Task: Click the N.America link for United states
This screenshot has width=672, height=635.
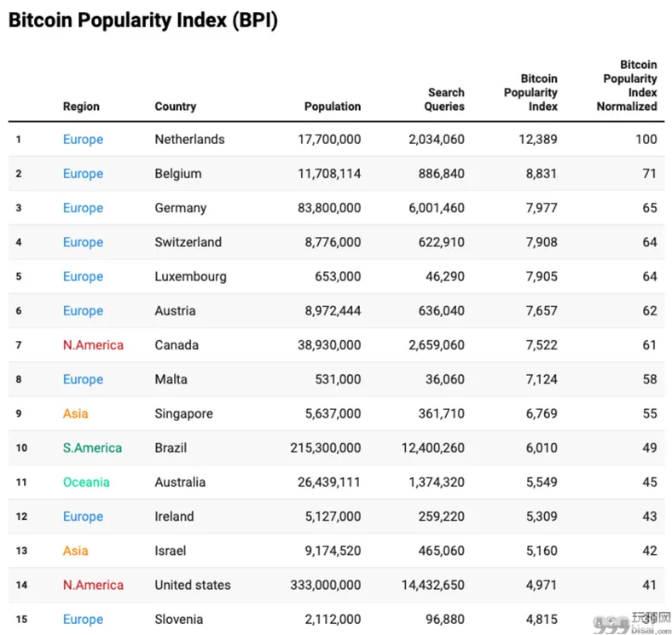Action: point(93,585)
